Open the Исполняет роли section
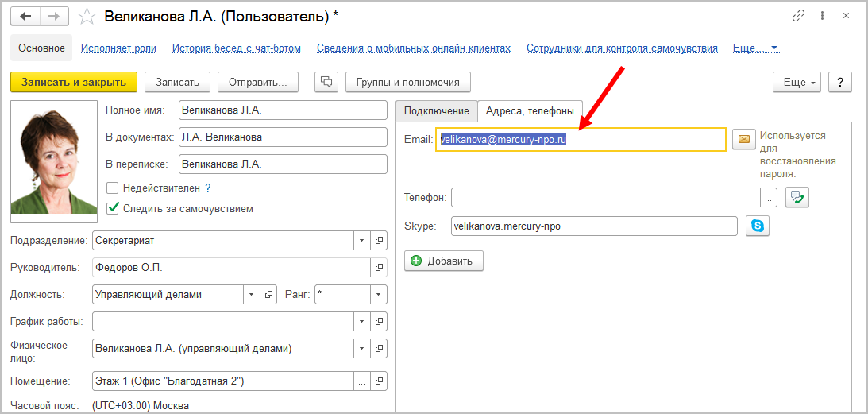 118,48
